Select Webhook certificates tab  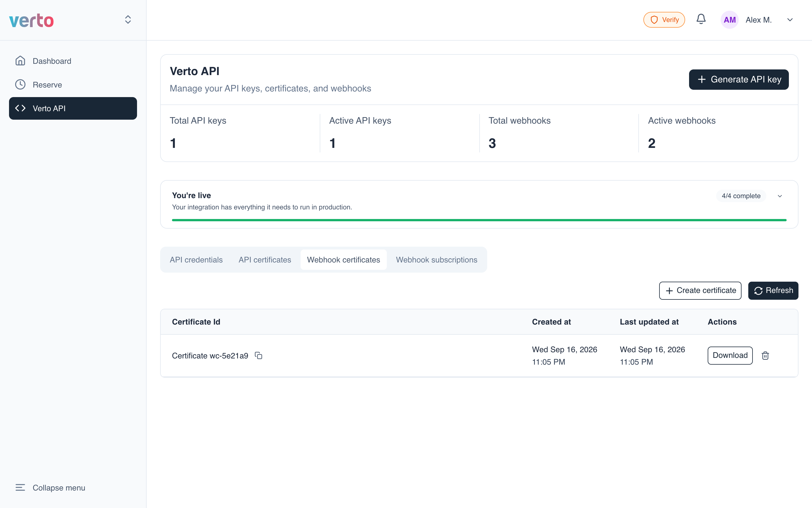click(x=343, y=260)
